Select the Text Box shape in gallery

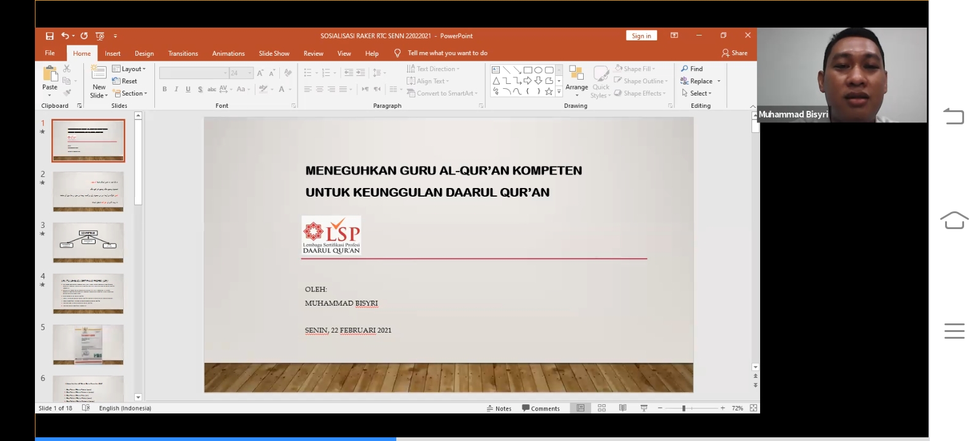(x=496, y=70)
